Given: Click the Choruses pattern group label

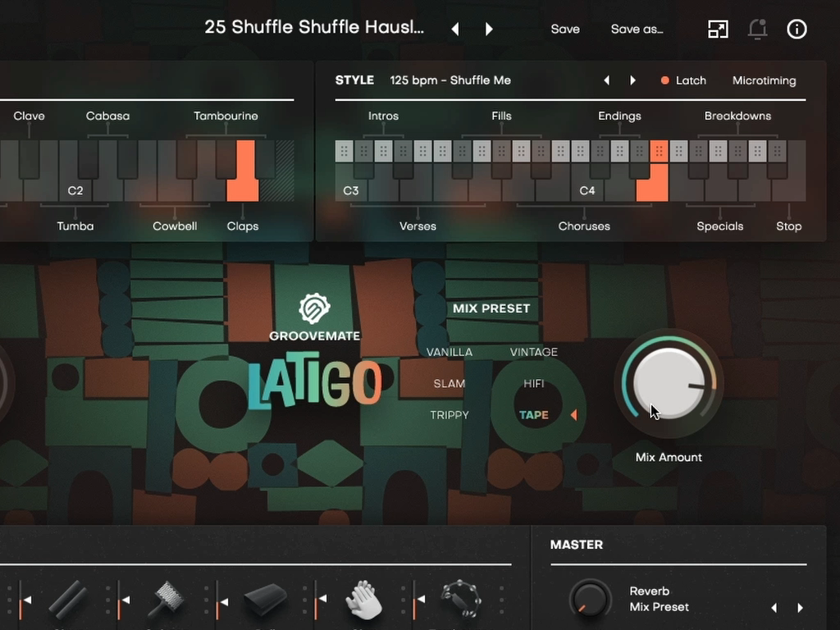Looking at the screenshot, I should 584,226.
